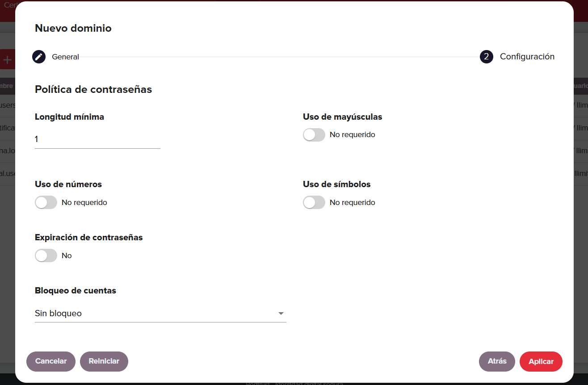Click the Reiniciar button

click(x=104, y=361)
